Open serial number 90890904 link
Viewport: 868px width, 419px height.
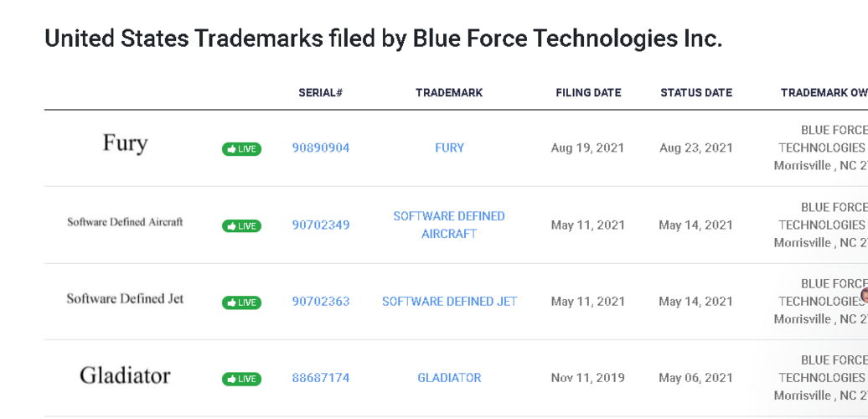(321, 147)
